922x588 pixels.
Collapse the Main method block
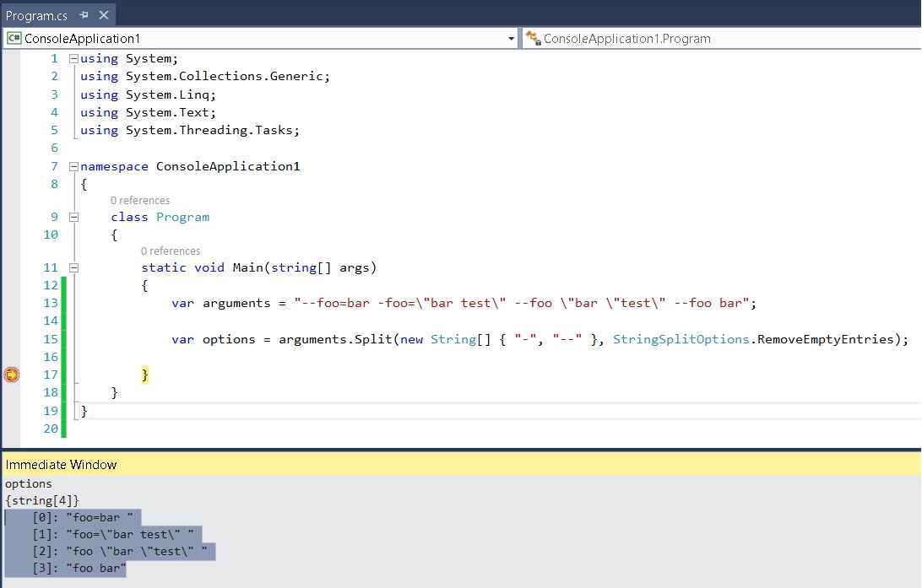(73, 267)
